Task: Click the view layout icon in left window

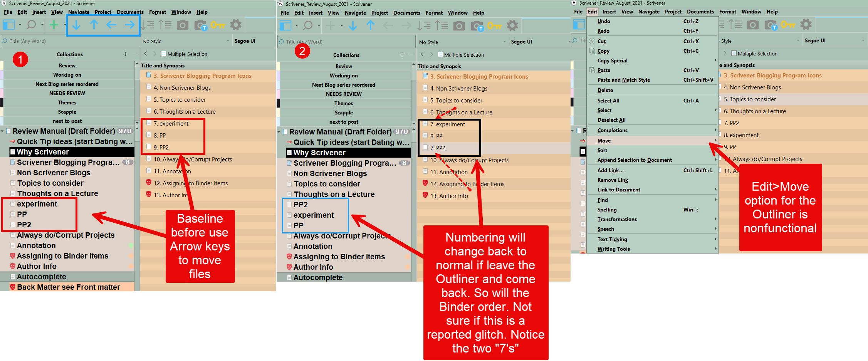Action: [x=8, y=25]
